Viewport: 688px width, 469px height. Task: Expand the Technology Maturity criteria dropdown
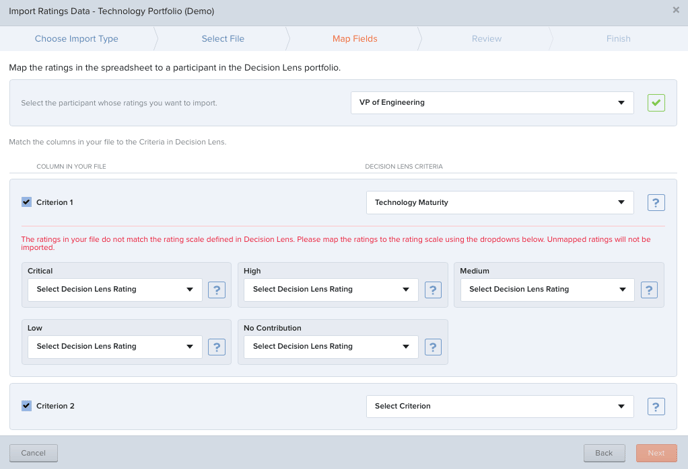[499, 203]
